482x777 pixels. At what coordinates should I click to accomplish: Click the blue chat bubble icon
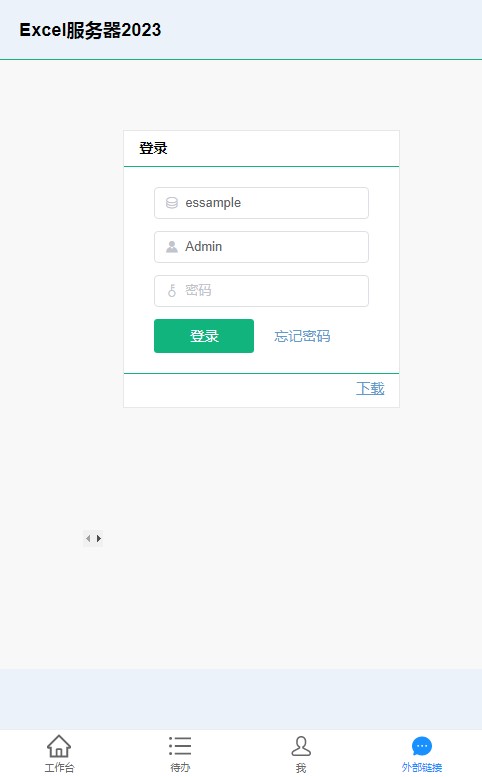[x=422, y=746]
